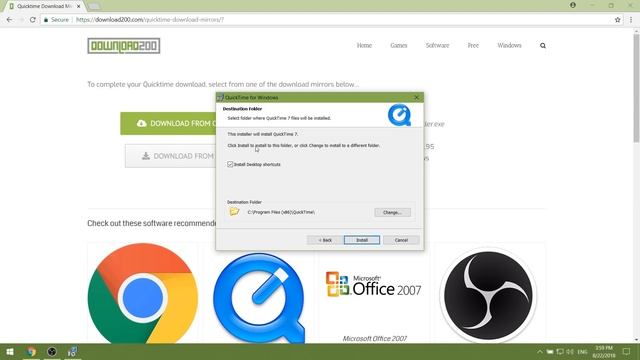
Task: Open Chrome from the taskbar
Action: tap(31, 351)
